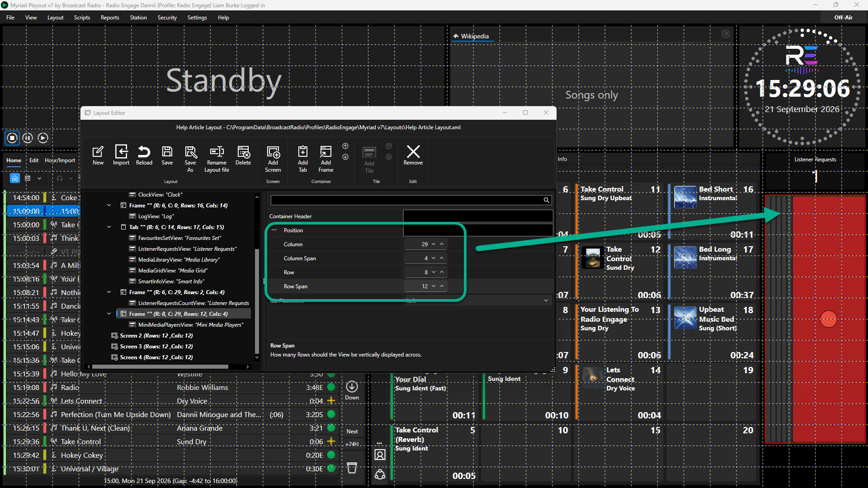The height and width of the screenshot is (488, 868).
Task: Collapse the selected Frame R:8 C:29 node
Action: pos(109,314)
